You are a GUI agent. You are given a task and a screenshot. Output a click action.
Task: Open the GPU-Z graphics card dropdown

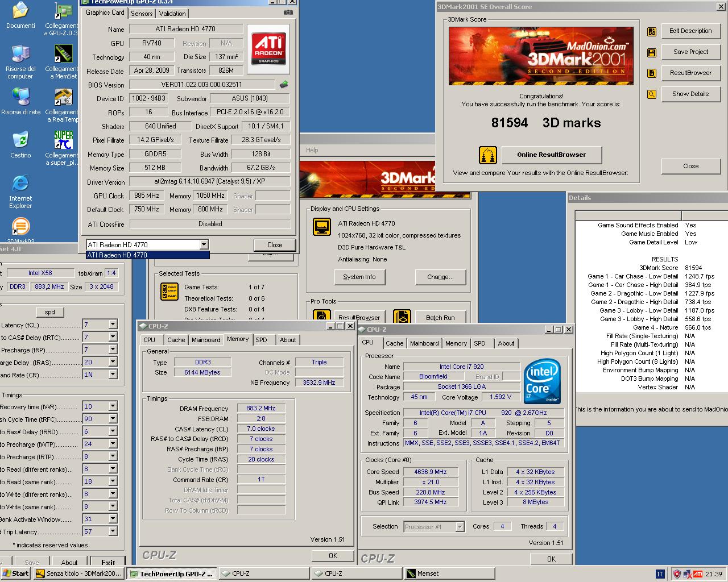[204, 244]
